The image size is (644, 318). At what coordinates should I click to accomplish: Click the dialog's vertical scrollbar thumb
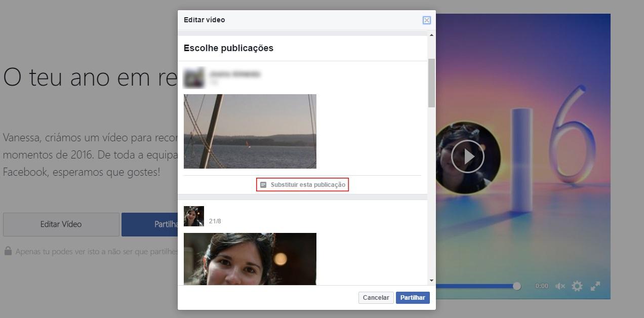(x=431, y=83)
